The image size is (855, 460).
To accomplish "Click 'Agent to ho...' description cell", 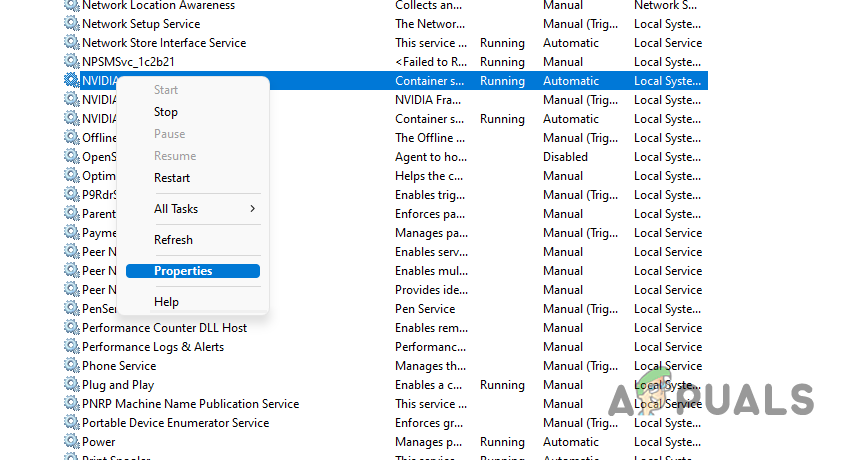I will (431, 157).
